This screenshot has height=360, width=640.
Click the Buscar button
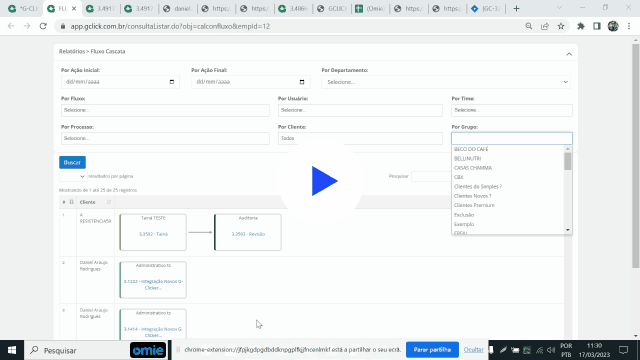72,162
